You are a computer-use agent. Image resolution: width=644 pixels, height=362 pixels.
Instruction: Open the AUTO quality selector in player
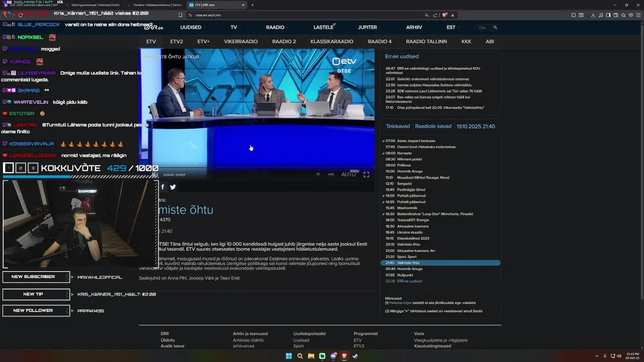pyautogui.click(x=349, y=174)
